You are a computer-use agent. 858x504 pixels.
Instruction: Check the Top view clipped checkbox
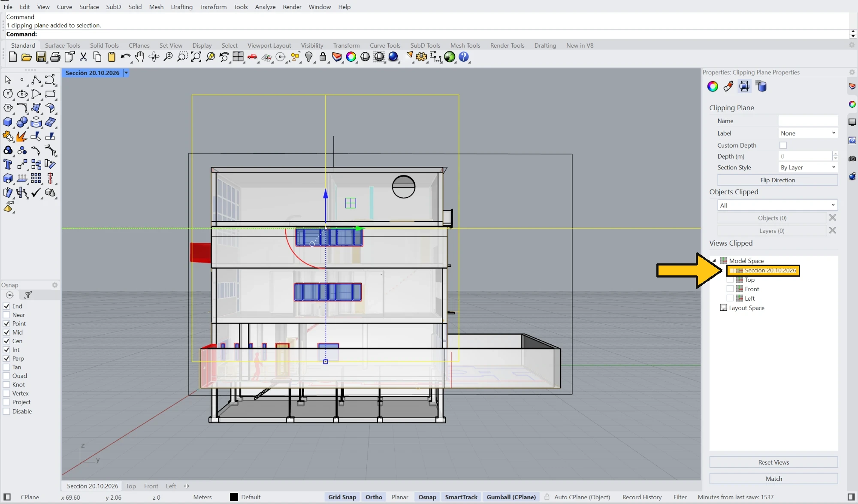click(x=730, y=280)
